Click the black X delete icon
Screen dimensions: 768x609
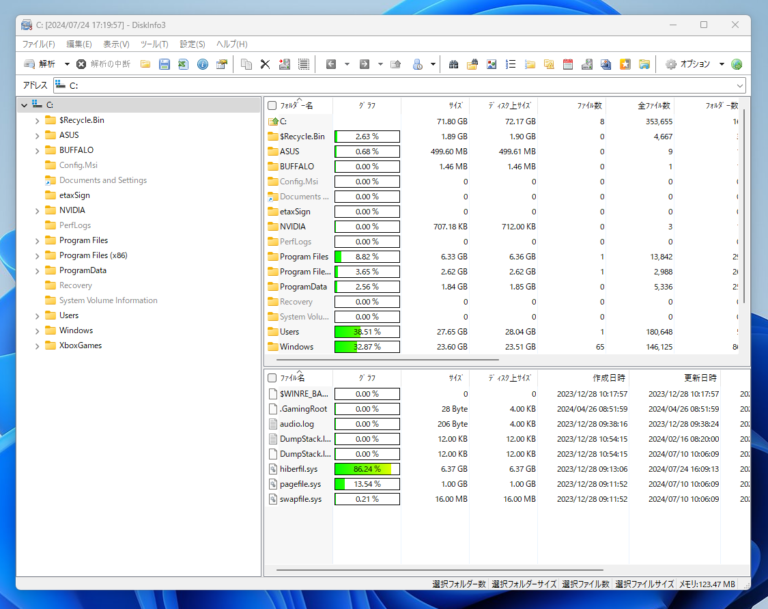click(265, 64)
